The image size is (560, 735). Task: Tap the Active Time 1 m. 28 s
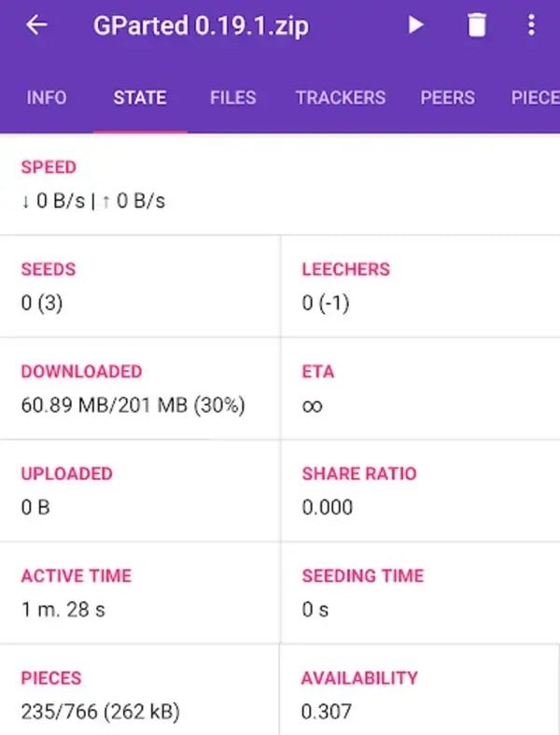pyautogui.click(x=63, y=609)
